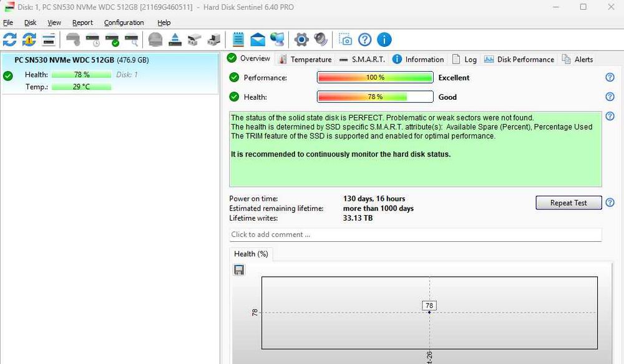This screenshot has height=364, width=624.
Task: Click the Health 78 % bar in overview
Action: (x=375, y=97)
